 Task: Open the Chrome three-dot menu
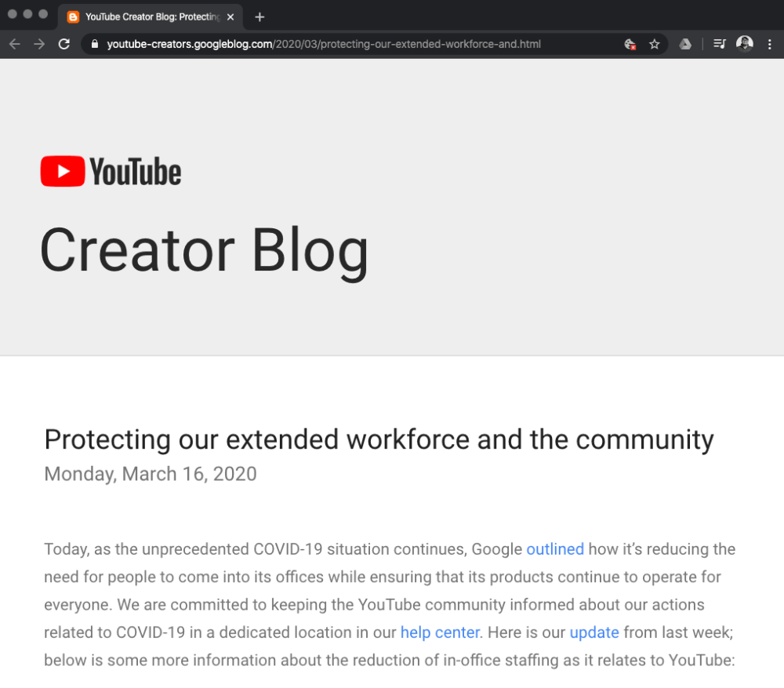point(770,44)
